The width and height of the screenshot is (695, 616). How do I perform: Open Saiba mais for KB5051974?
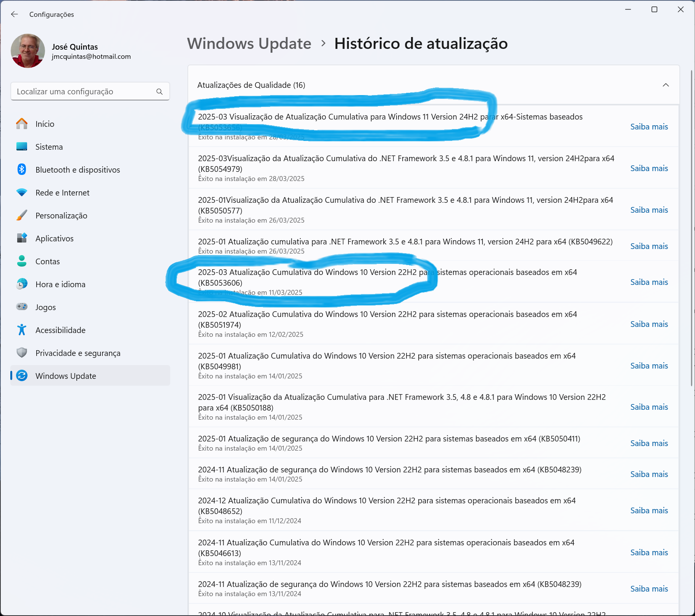649,324
